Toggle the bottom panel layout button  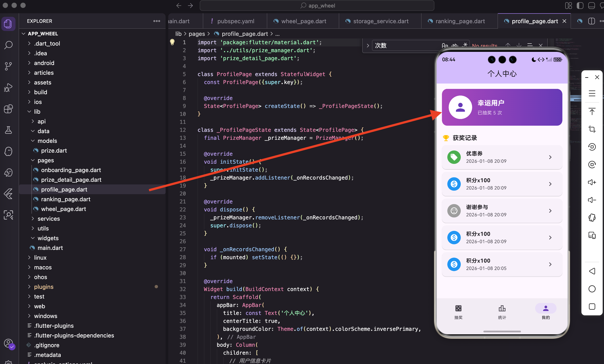click(591, 6)
